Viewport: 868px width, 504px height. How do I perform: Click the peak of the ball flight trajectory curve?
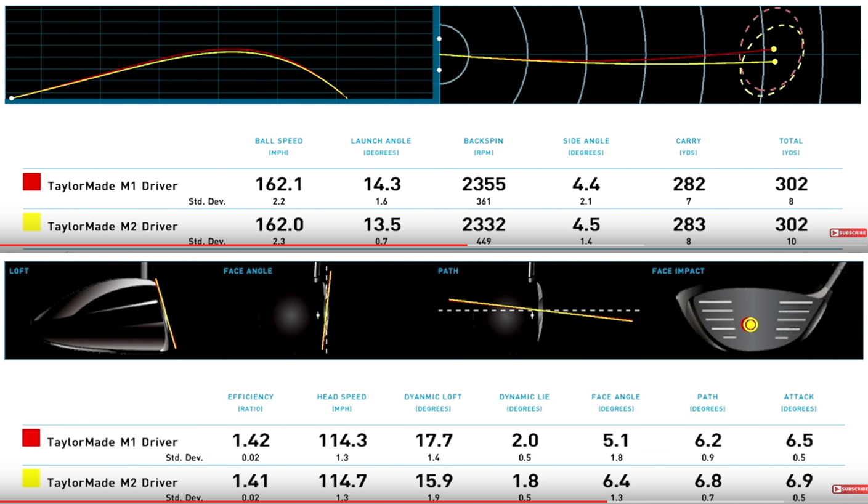(x=228, y=51)
